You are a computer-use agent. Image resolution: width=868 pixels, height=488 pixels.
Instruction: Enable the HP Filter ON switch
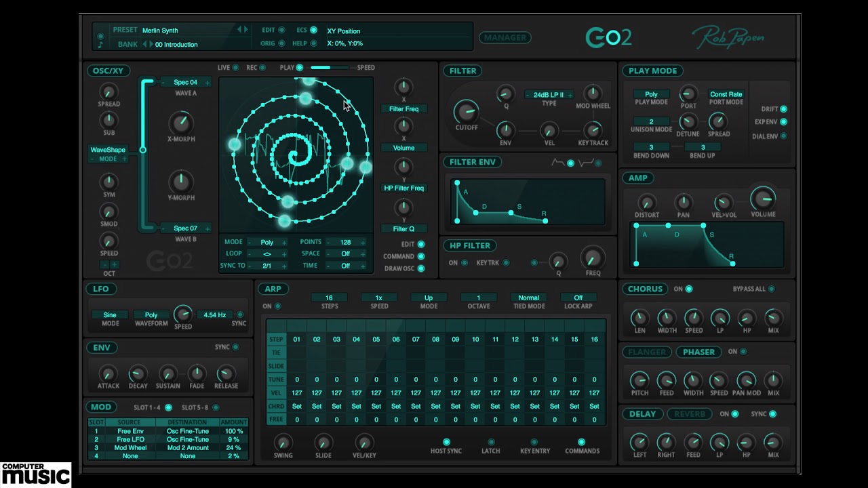(x=465, y=263)
